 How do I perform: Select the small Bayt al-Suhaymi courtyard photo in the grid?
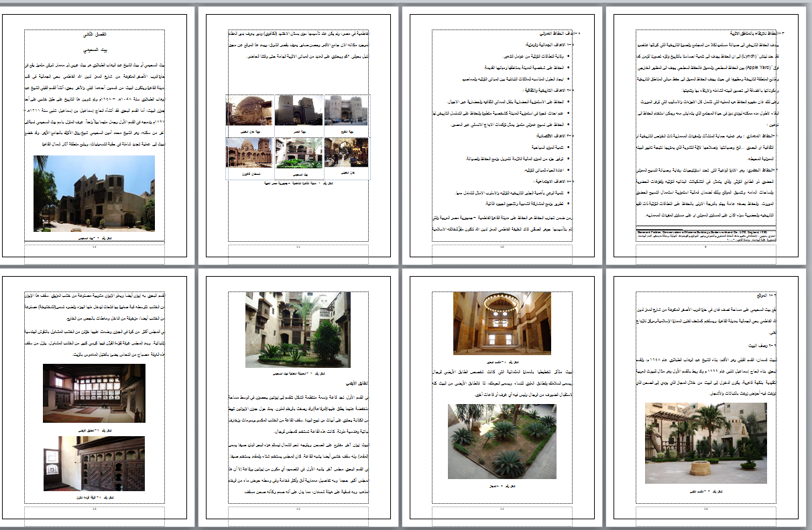point(300,152)
